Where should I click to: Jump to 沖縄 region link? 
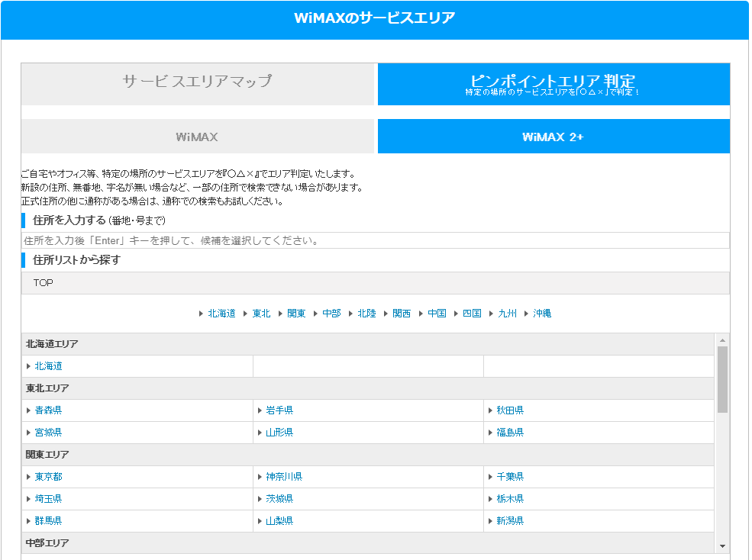click(x=542, y=313)
